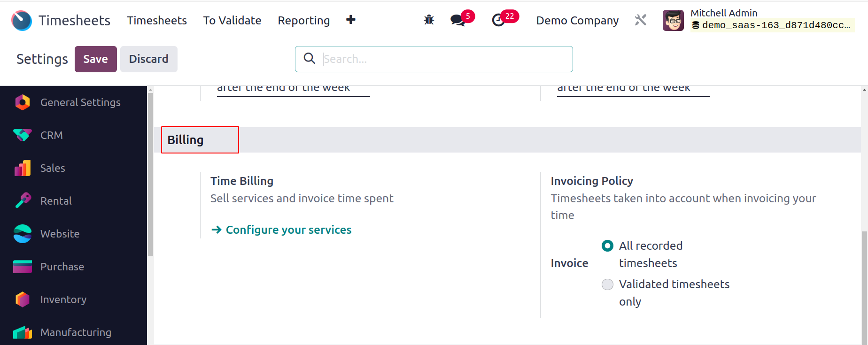Open the Timesheets menu item
The width and height of the screenshot is (868, 345).
[157, 21]
